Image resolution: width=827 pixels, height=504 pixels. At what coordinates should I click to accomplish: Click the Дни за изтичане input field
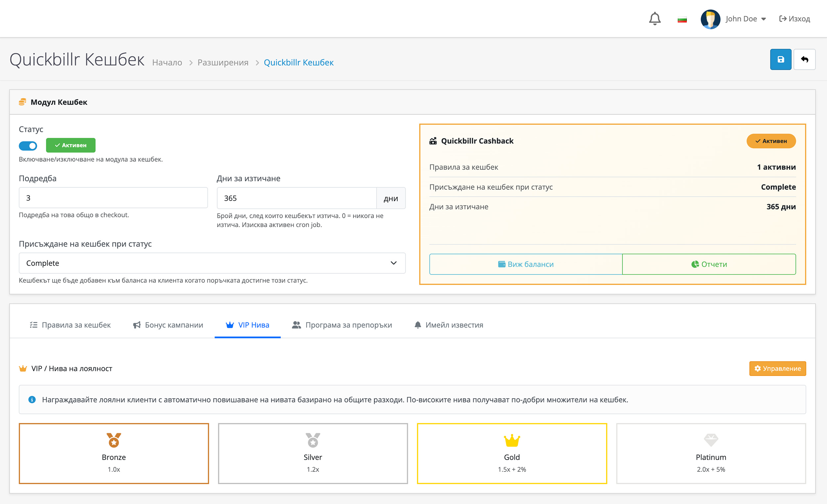(296, 198)
